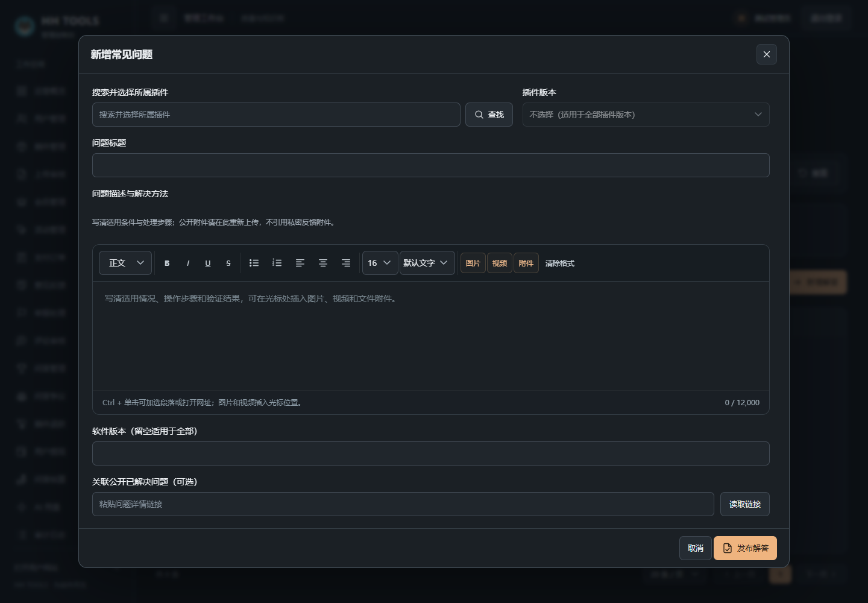Screen dimensions: 868x603
Task: Open the 正文 paragraph style dropdown
Action: 125,263
